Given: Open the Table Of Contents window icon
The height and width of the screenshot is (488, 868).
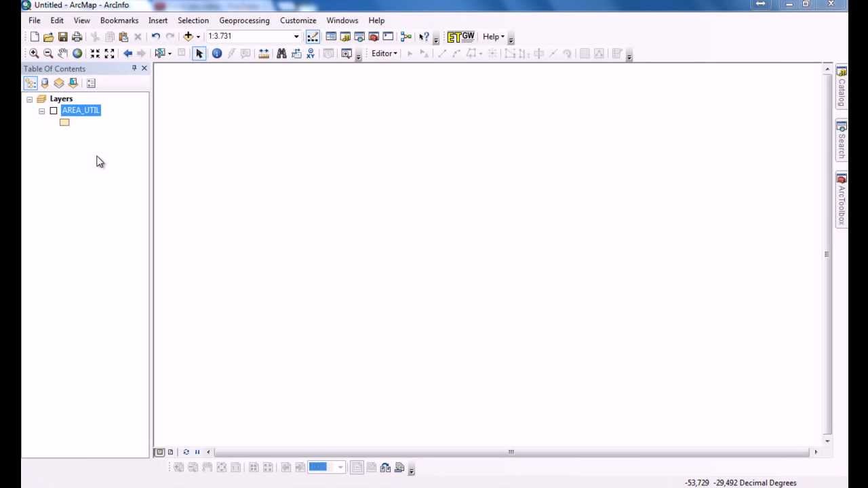Looking at the screenshot, I should tap(331, 37).
